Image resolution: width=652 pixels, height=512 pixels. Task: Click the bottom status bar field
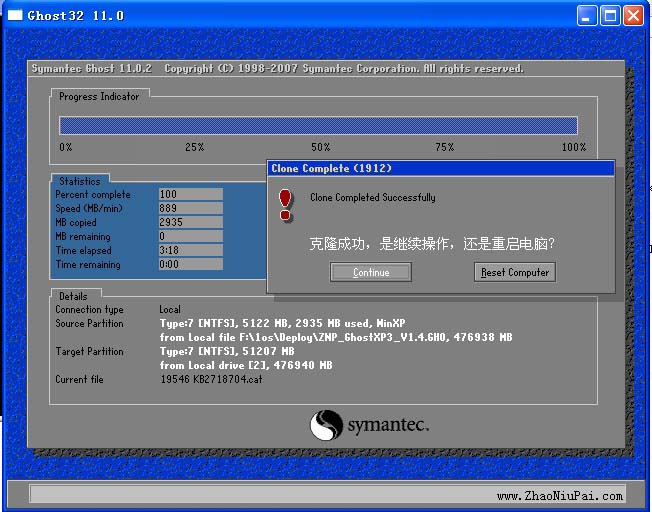[x=328, y=494]
